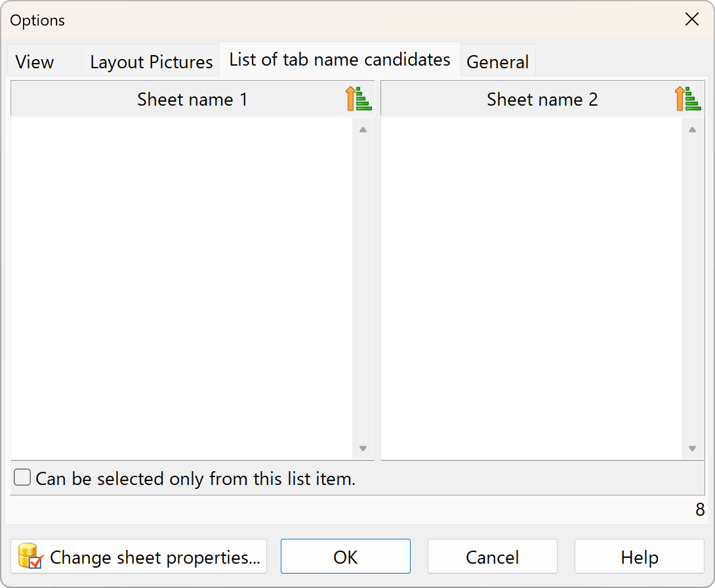Image resolution: width=715 pixels, height=588 pixels.
Task: Click the Sheet name 1 list scrollbar track
Action: [363, 289]
